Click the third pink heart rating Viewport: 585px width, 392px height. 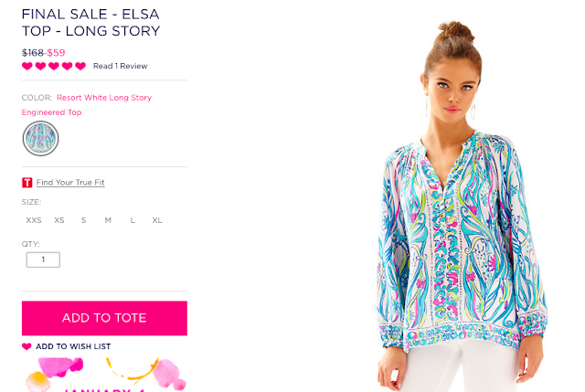[54, 66]
